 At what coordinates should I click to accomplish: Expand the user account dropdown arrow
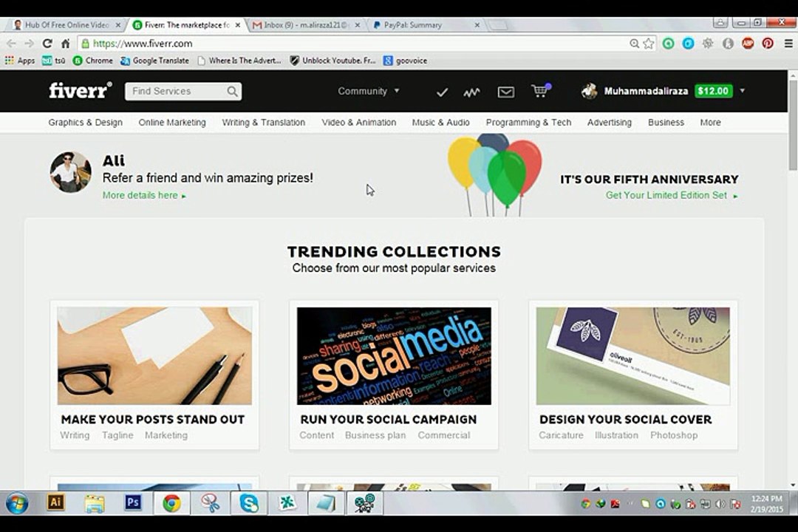(743, 91)
